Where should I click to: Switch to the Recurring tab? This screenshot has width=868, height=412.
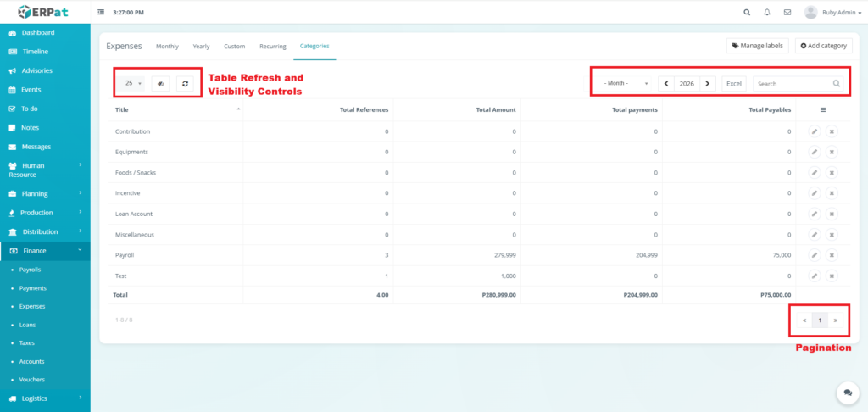pyautogui.click(x=272, y=46)
